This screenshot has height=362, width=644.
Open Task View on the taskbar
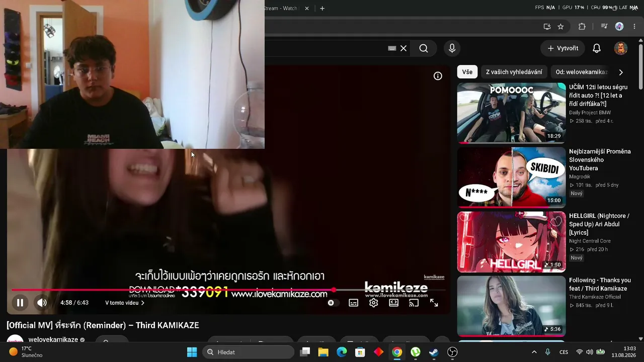click(305, 352)
